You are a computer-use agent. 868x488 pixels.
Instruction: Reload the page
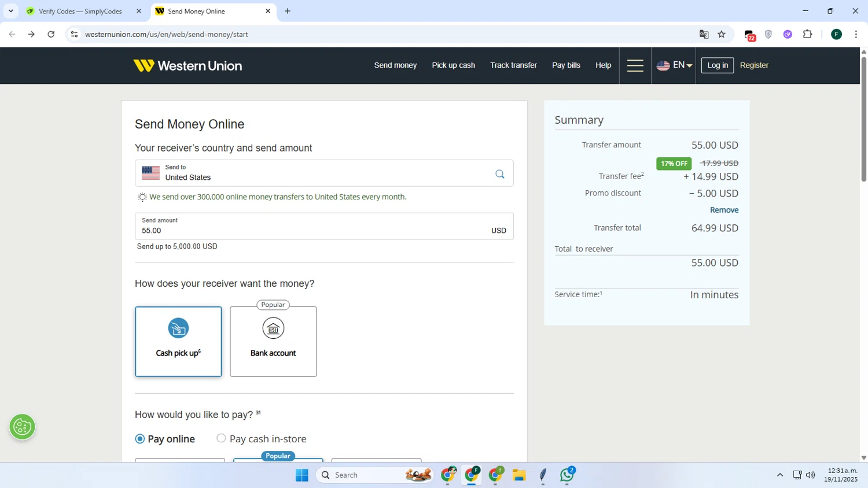pos(51,34)
